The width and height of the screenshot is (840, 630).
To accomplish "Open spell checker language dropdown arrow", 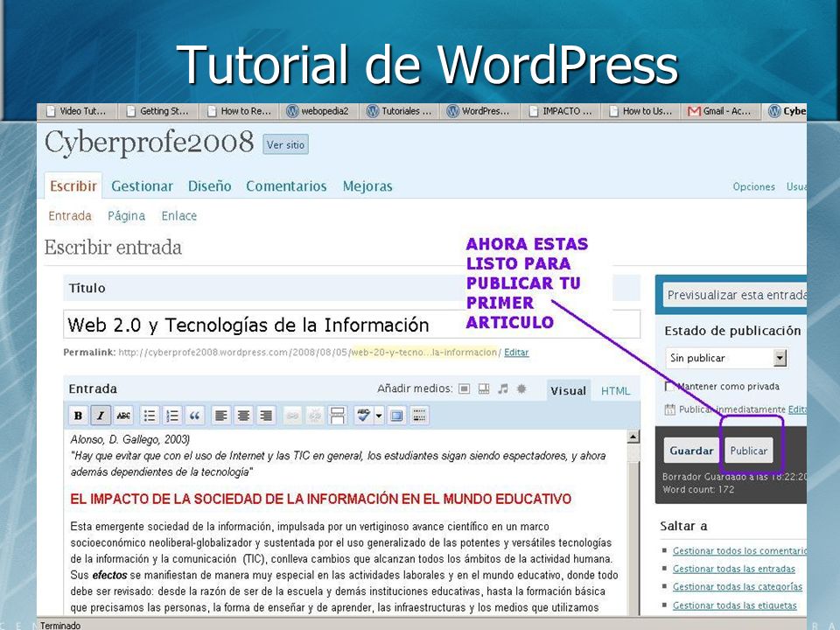I will tap(379, 416).
